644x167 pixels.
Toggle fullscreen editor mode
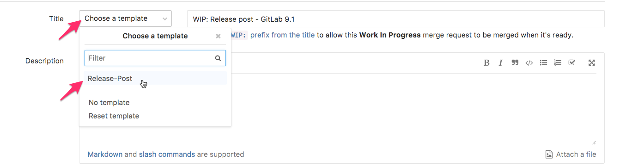coord(591,63)
